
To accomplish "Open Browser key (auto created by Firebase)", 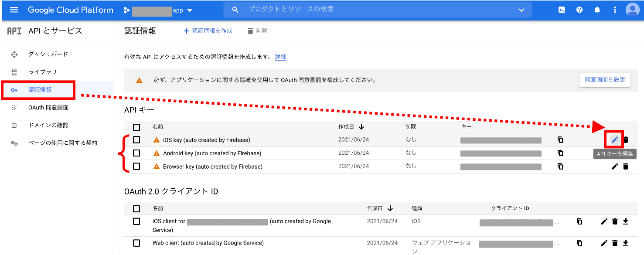I will point(213,167).
